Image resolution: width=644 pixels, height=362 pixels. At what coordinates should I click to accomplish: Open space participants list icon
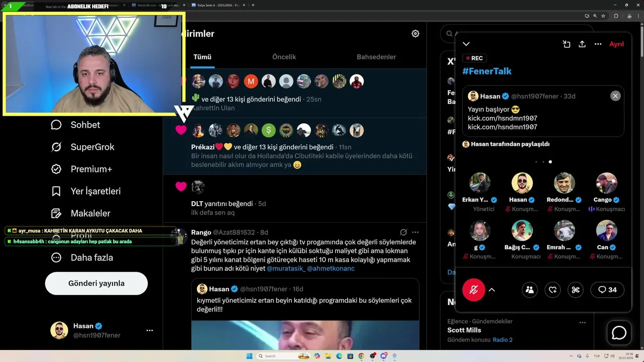529,290
